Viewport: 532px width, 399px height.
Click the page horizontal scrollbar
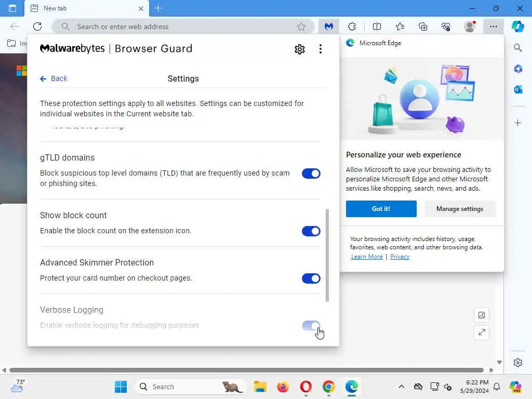pyautogui.click(x=246, y=370)
